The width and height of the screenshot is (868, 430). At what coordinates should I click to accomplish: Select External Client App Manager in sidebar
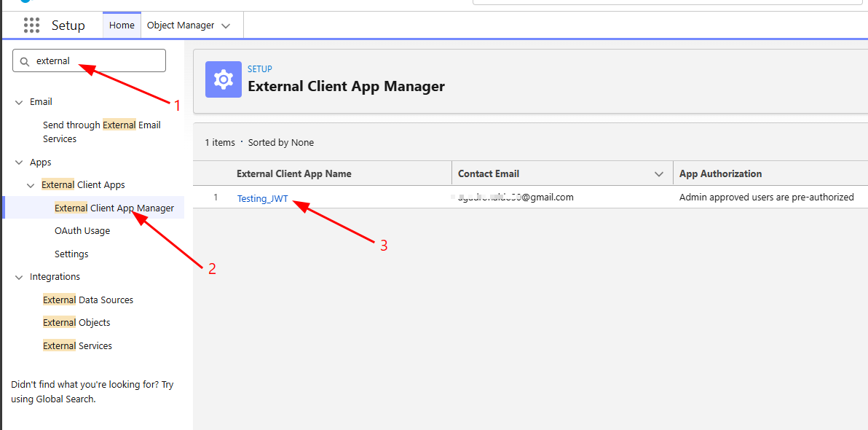114,208
